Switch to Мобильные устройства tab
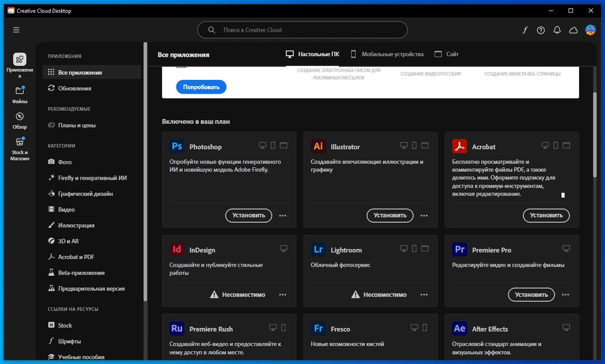The height and width of the screenshot is (364, 605). tap(387, 54)
